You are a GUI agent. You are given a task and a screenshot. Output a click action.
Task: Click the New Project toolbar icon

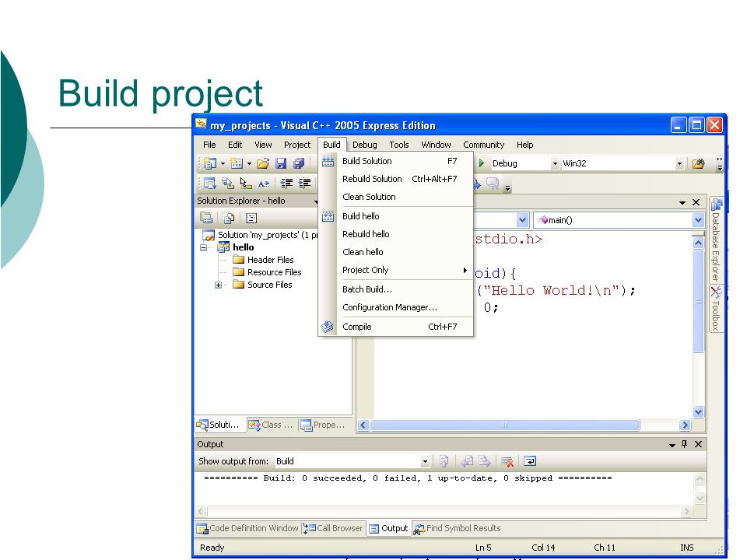209,163
